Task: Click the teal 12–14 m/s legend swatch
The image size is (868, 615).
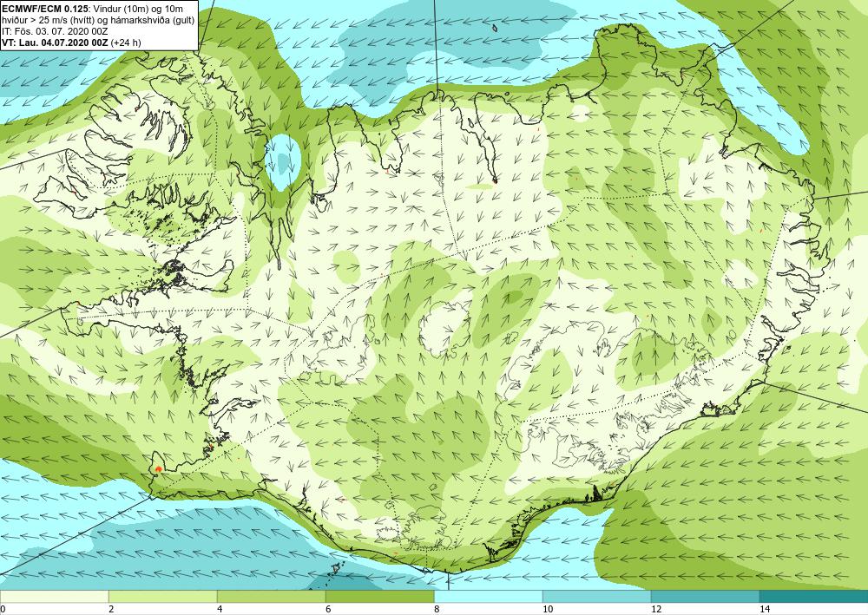Action: tap(705, 596)
